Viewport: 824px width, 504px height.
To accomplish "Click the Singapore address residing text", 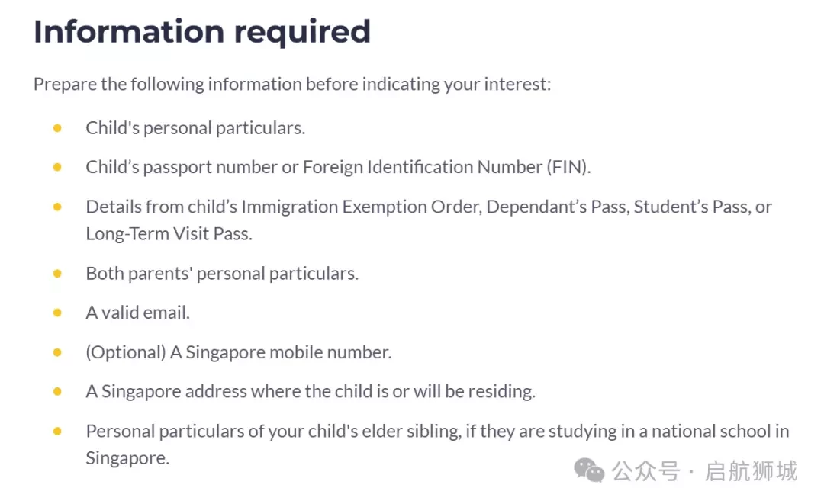I will [x=311, y=392].
